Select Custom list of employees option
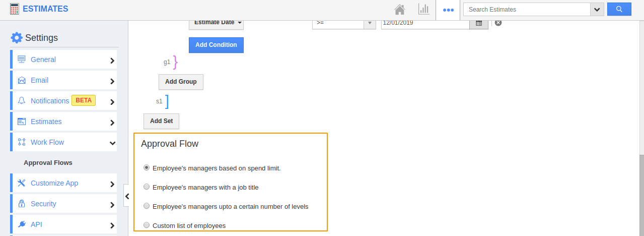This screenshot has height=236, width=644. coord(147,225)
